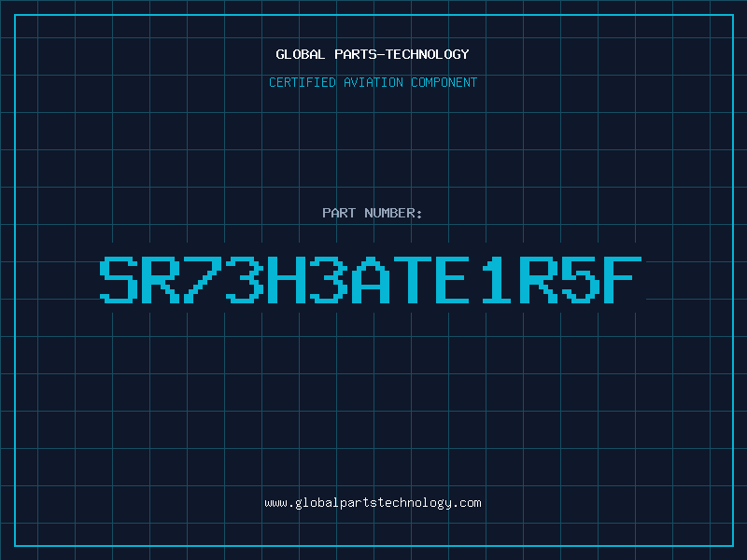Click the website link www.globalpartstechnology.com

tap(373, 503)
